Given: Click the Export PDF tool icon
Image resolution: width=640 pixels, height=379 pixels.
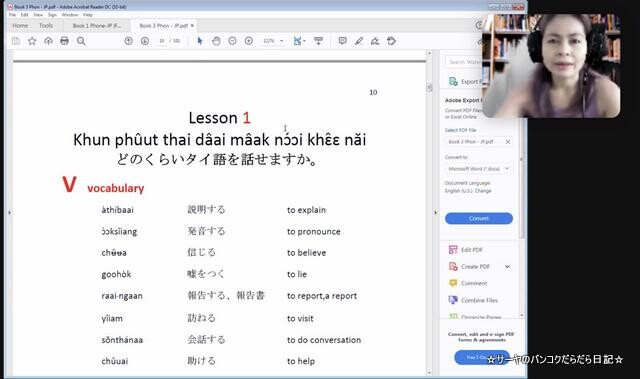Looking at the screenshot, I should pos(453,82).
